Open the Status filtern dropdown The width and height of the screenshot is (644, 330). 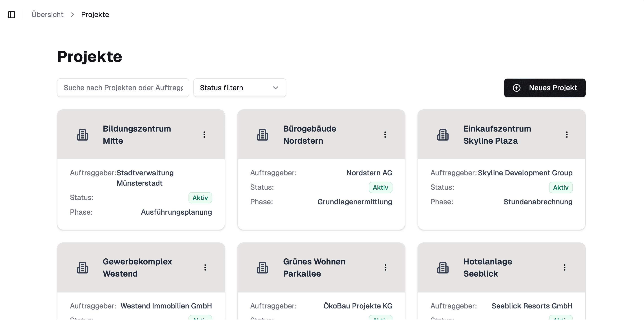point(239,88)
